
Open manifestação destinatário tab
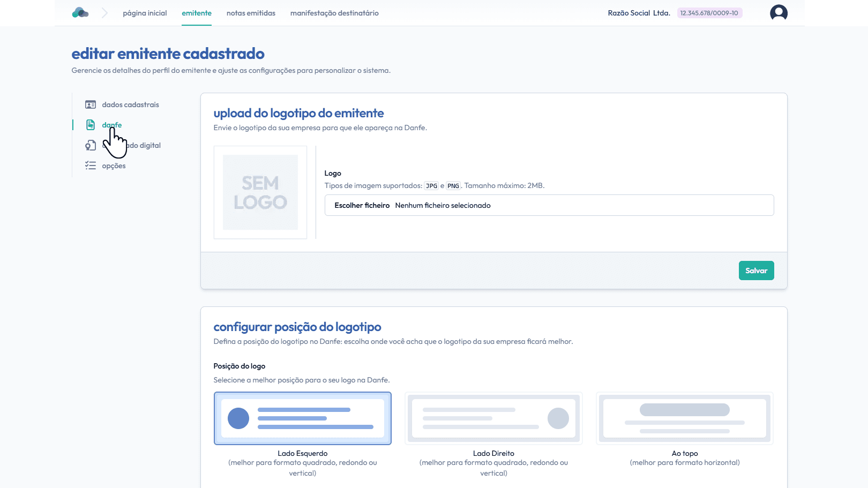[334, 13]
